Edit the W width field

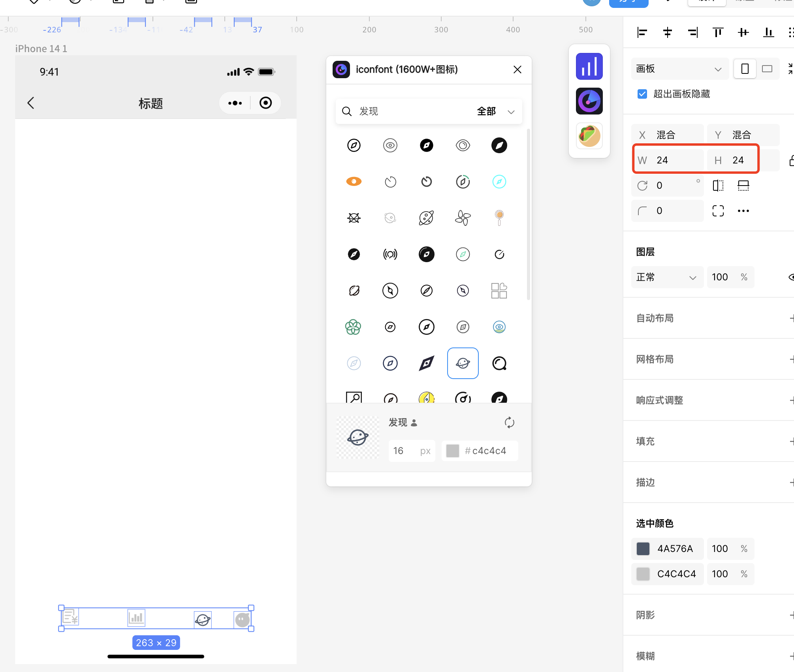(x=668, y=160)
